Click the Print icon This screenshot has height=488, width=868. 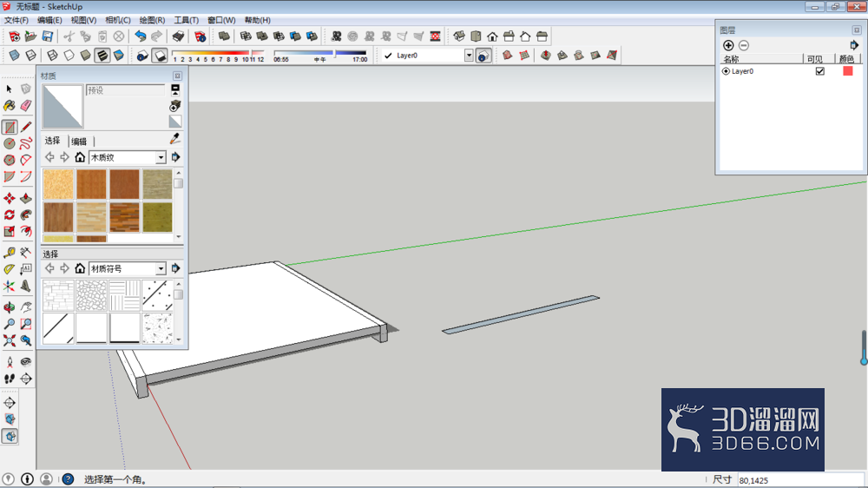178,36
